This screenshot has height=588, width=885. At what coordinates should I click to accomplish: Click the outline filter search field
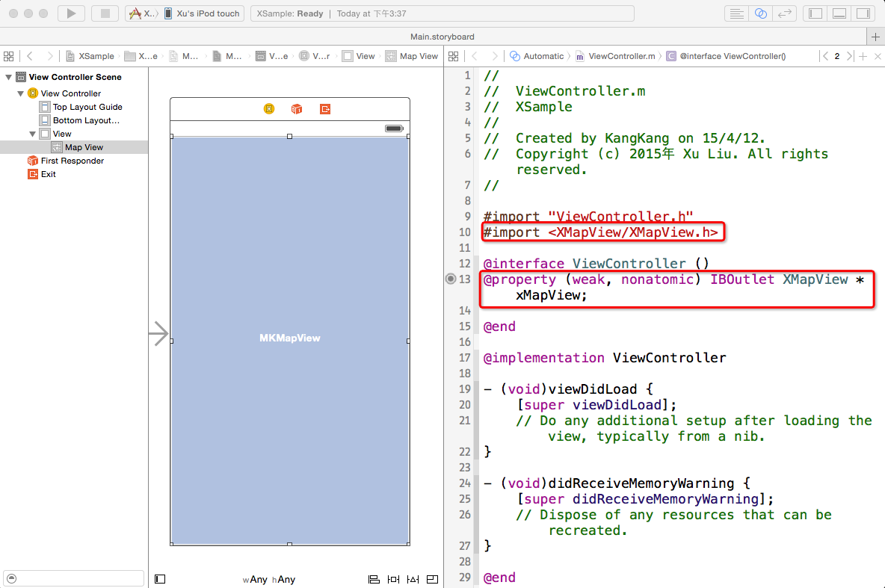click(74, 578)
